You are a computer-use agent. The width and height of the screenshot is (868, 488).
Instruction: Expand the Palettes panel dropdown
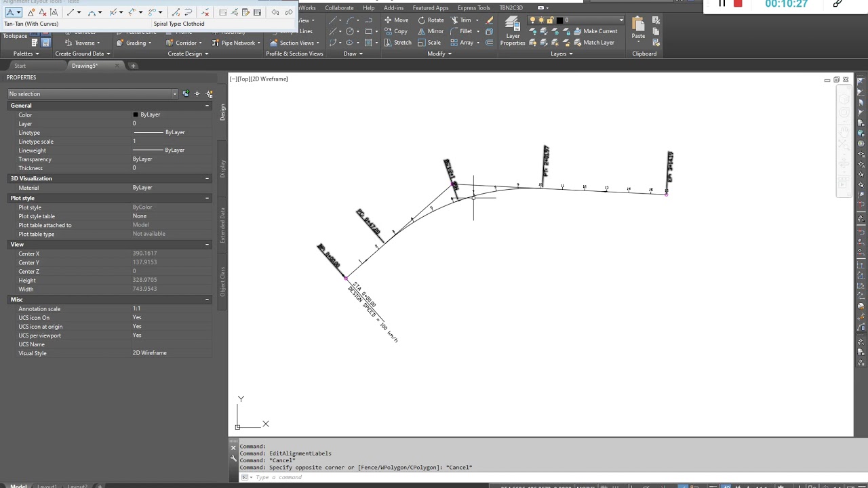coord(26,54)
